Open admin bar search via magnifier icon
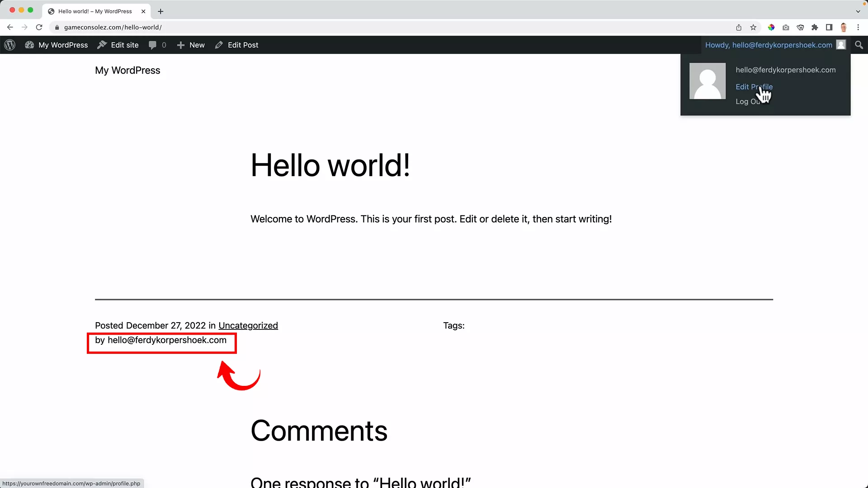Viewport: 868px width, 488px height. tap(858, 45)
